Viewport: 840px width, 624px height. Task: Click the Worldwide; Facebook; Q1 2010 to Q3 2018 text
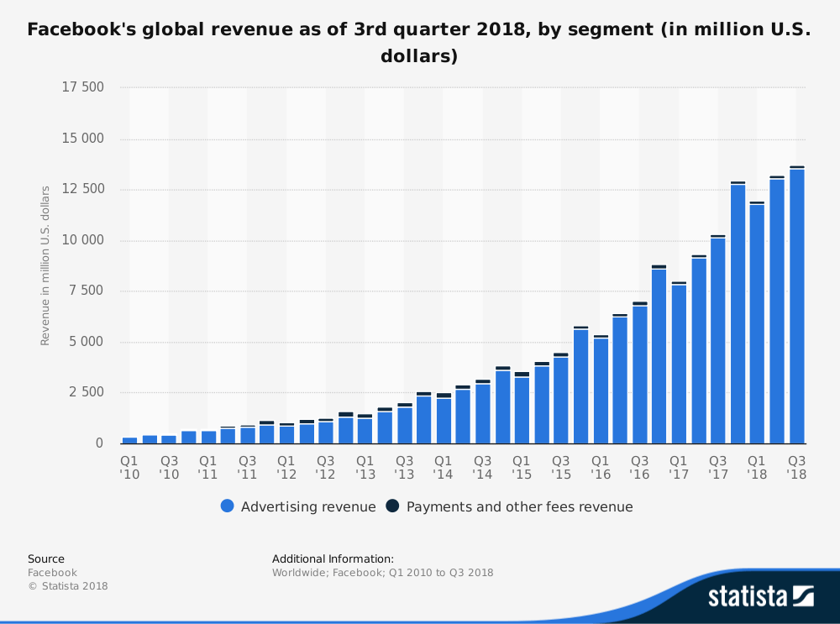(x=382, y=573)
